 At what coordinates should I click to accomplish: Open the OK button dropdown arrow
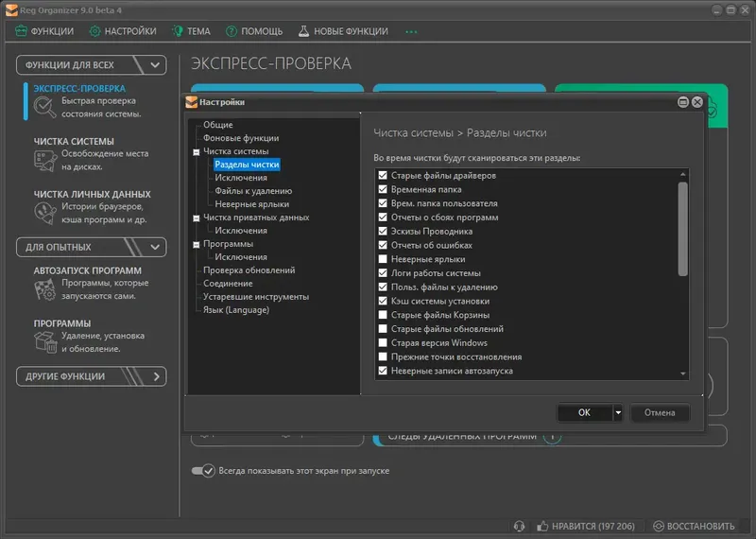pyautogui.click(x=618, y=412)
